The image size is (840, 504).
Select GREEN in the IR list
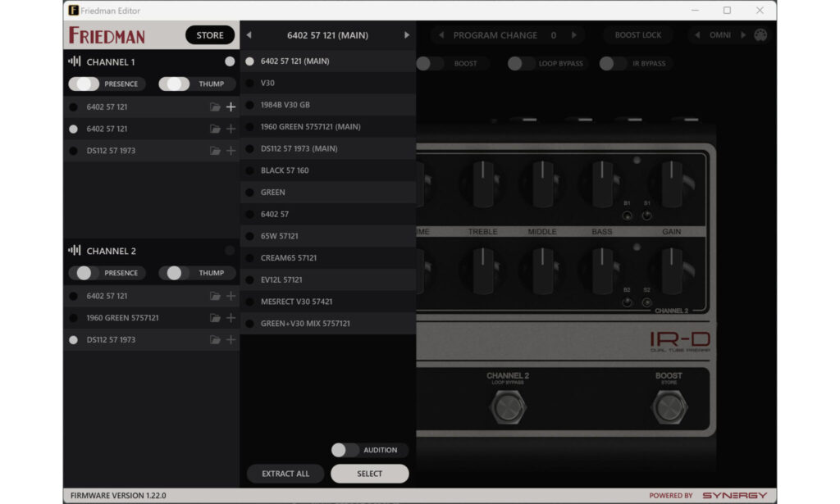pos(328,193)
